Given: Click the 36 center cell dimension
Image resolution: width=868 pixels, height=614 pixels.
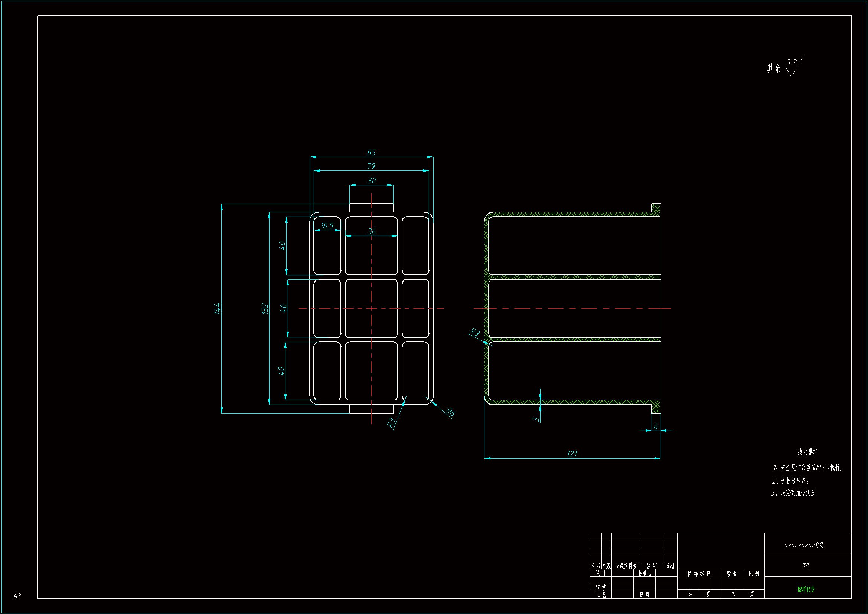Looking at the screenshot, I should 371,231.
